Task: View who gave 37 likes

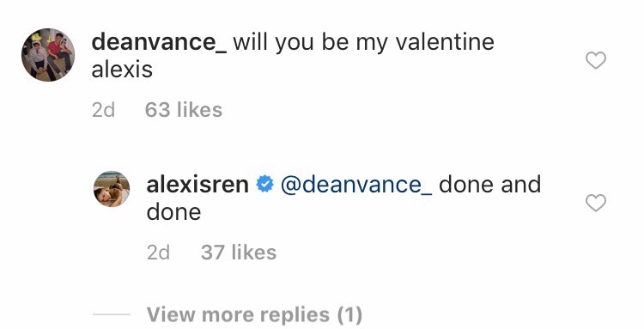Action: pos(239,253)
